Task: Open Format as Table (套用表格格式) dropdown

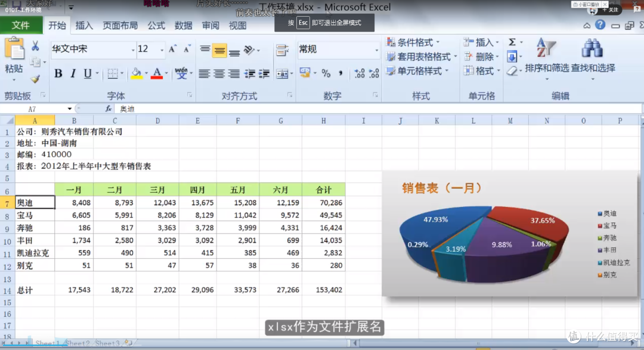Action: (422, 57)
